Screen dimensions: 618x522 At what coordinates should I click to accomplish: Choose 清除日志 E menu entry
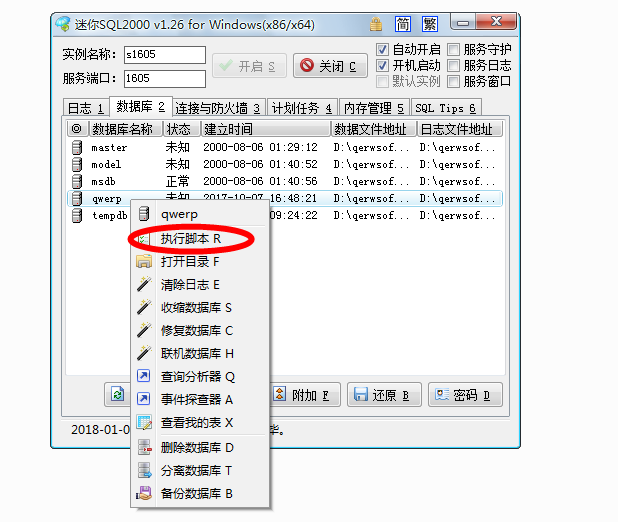[200, 285]
